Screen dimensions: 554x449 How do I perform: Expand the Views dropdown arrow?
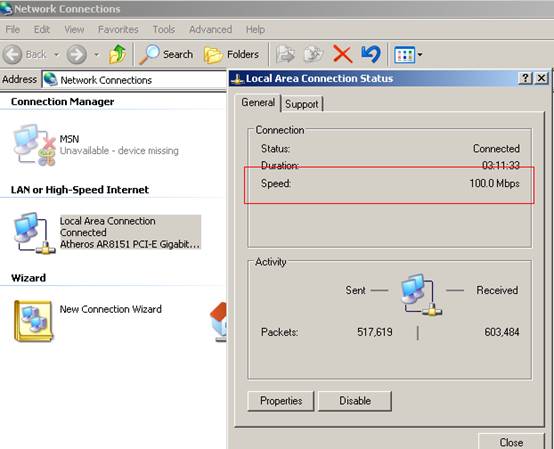[420, 55]
